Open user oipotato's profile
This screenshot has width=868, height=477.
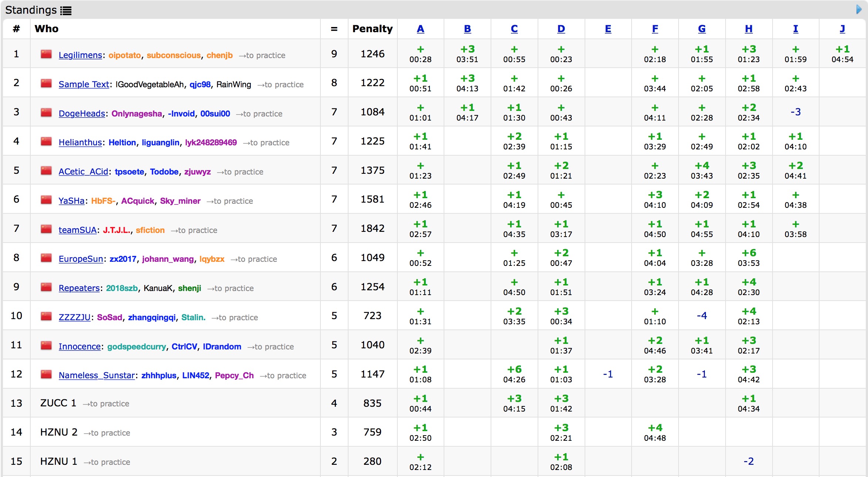(124, 55)
